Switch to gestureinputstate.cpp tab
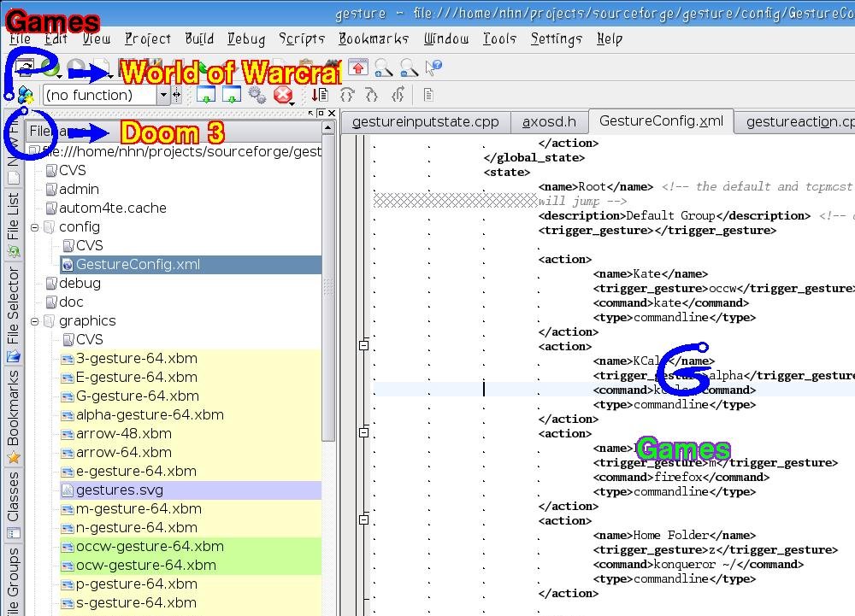 [425, 122]
